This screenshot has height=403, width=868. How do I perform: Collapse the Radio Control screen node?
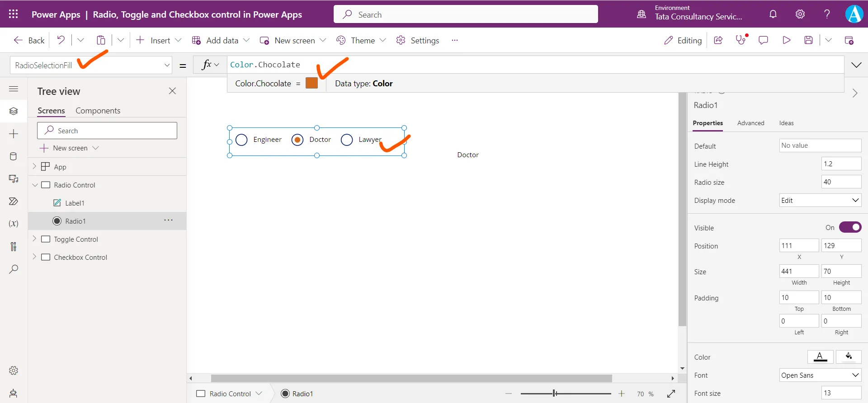click(35, 185)
